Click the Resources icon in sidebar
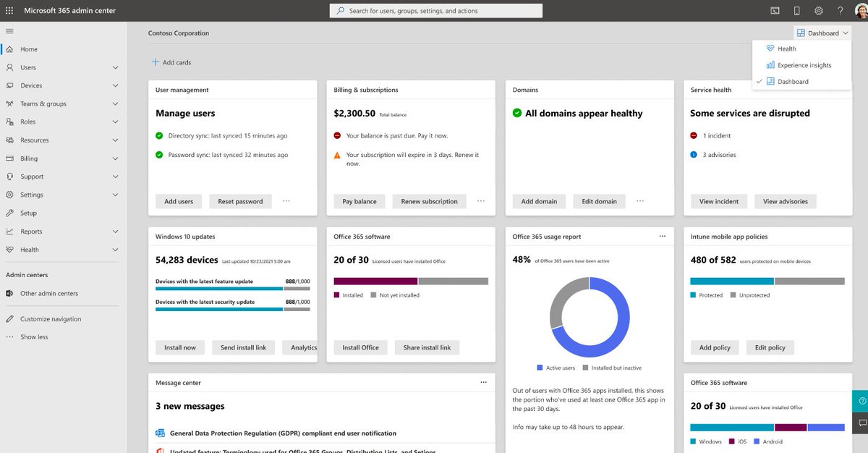The image size is (868, 453). (x=9, y=140)
